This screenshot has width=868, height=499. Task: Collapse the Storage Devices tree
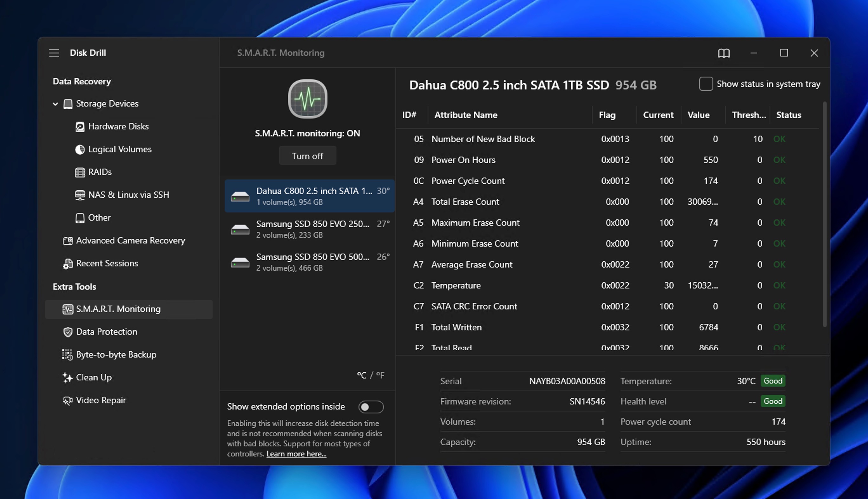pyautogui.click(x=55, y=104)
